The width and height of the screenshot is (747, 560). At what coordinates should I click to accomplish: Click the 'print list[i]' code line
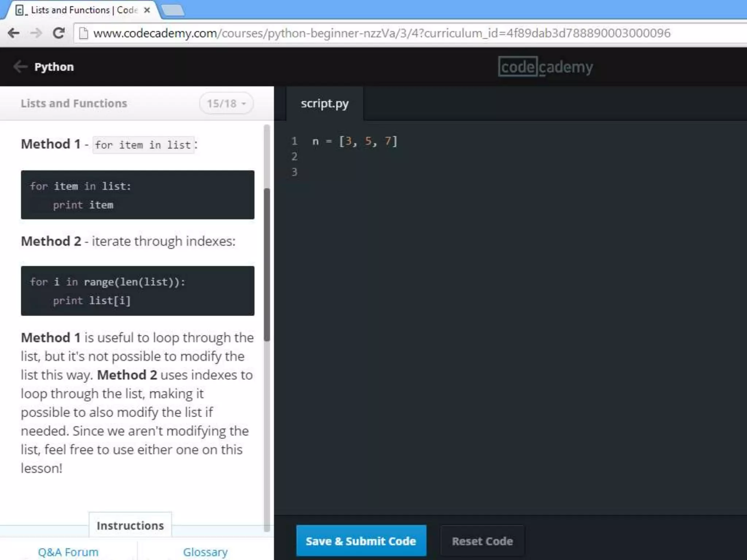92,300
